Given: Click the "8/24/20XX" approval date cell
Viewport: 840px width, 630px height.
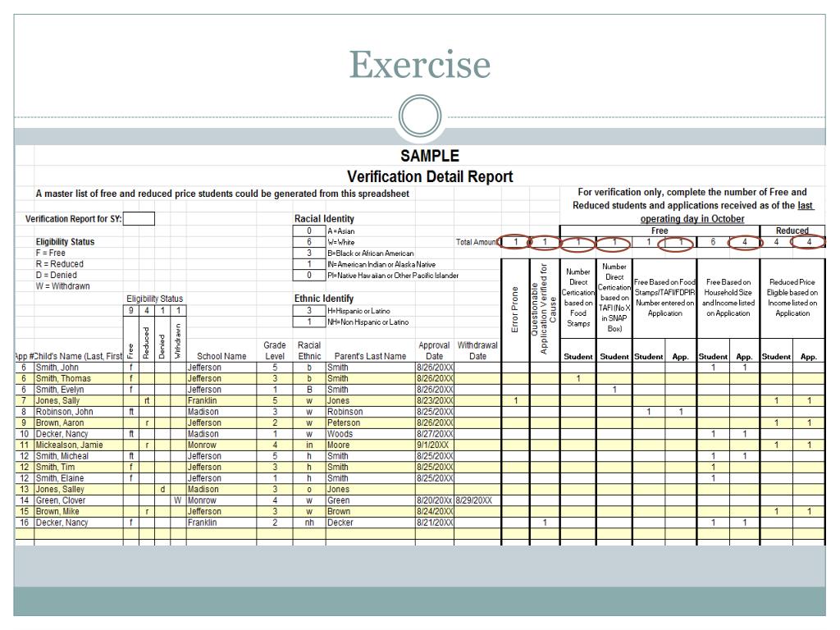Looking at the screenshot, I should [435, 512].
